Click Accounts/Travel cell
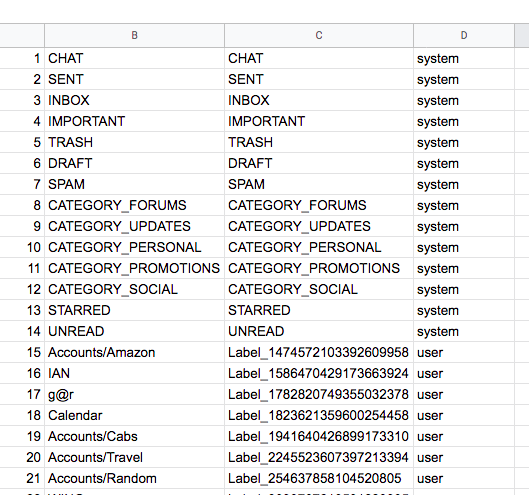Image resolution: width=529 pixels, height=495 pixels. click(x=134, y=457)
